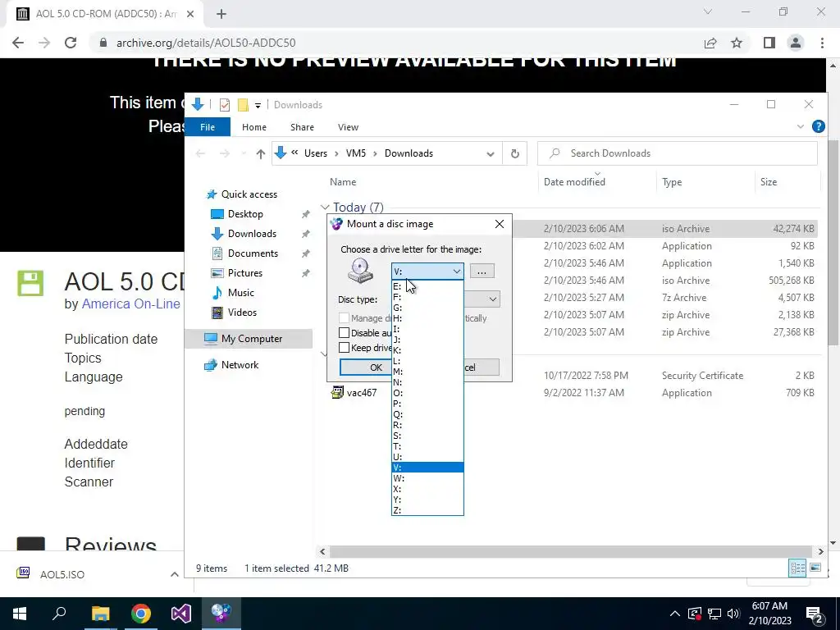Select Quick access in navigation pane
840x630 pixels.
[x=249, y=194]
